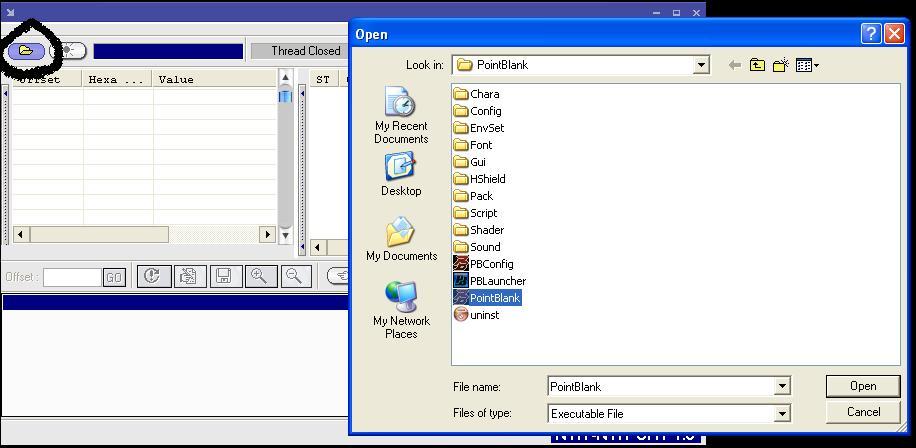Click the pointing hand button in toolbar

pos(338,276)
